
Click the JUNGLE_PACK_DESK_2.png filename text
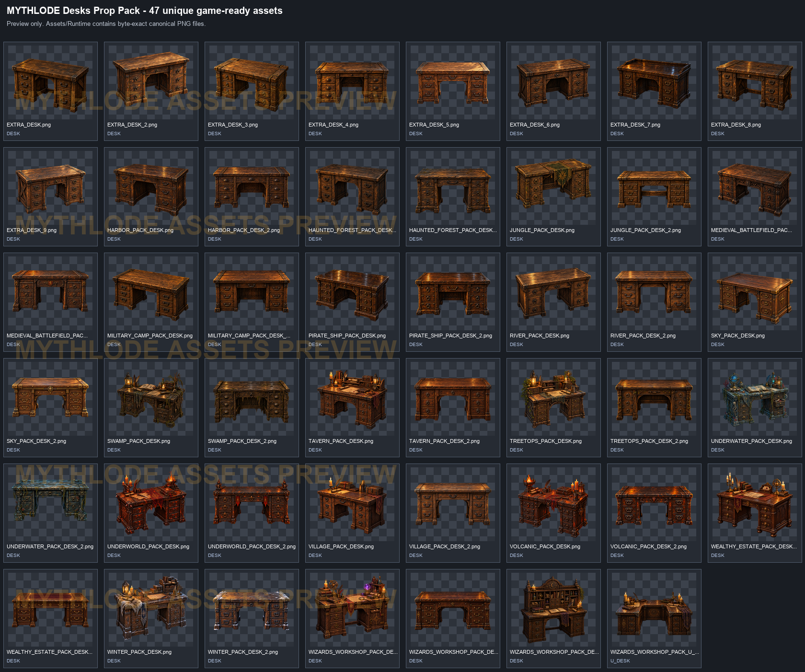point(645,230)
